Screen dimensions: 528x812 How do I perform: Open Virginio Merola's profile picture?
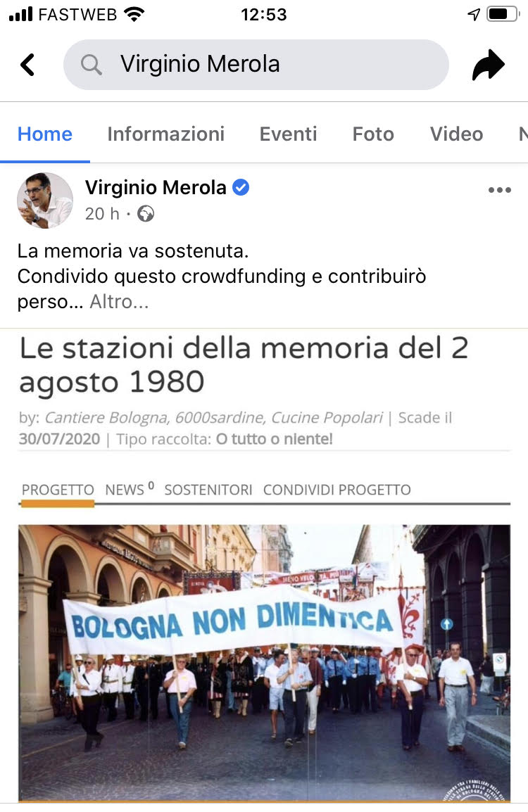coord(45,201)
